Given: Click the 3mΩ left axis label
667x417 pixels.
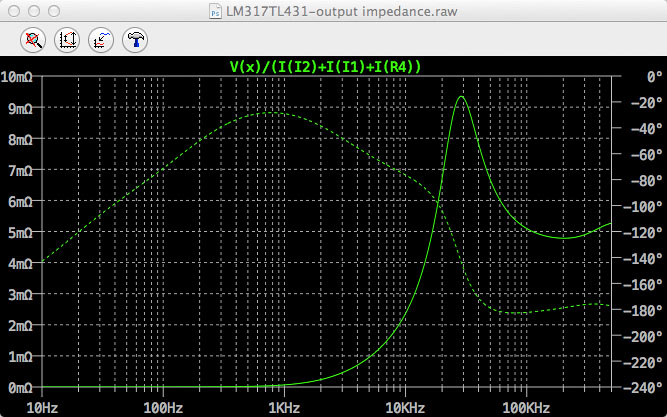Looking at the screenshot, I should pos(20,295).
